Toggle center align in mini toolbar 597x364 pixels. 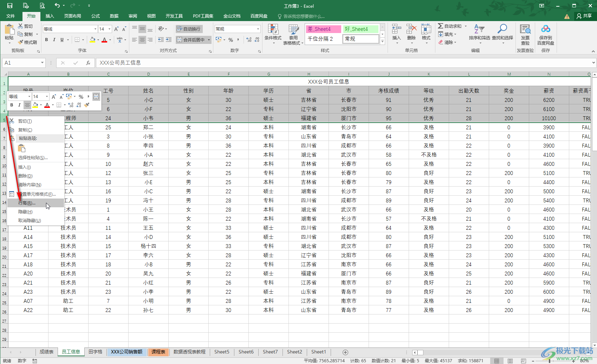coord(27,105)
